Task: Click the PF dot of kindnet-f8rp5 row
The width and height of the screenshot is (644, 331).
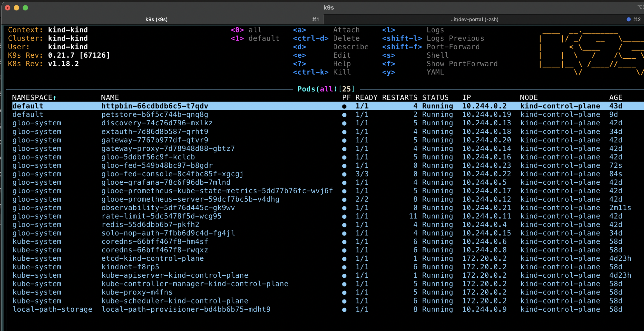Action: pyautogui.click(x=344, y=267)
